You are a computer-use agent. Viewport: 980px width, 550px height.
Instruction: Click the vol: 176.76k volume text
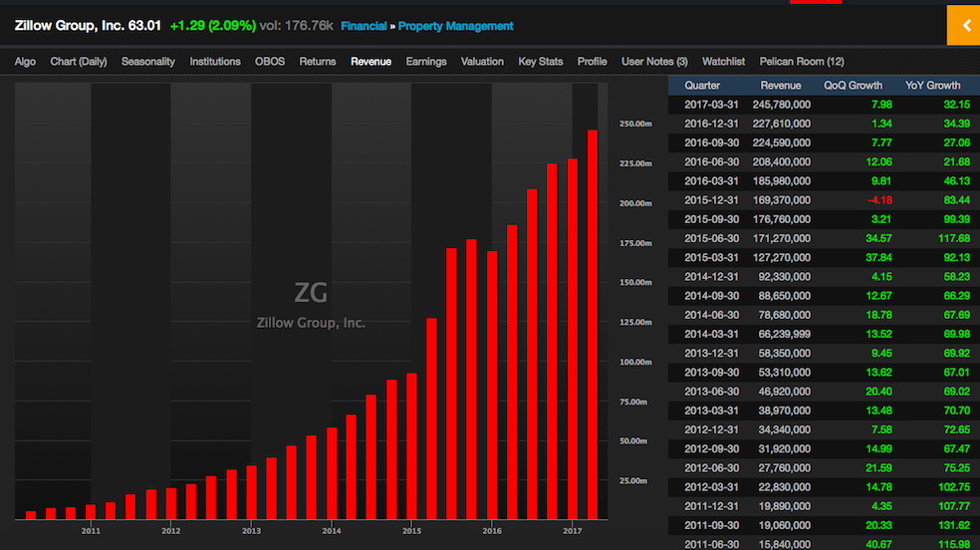pyautogui.click(x=296, y=26)
